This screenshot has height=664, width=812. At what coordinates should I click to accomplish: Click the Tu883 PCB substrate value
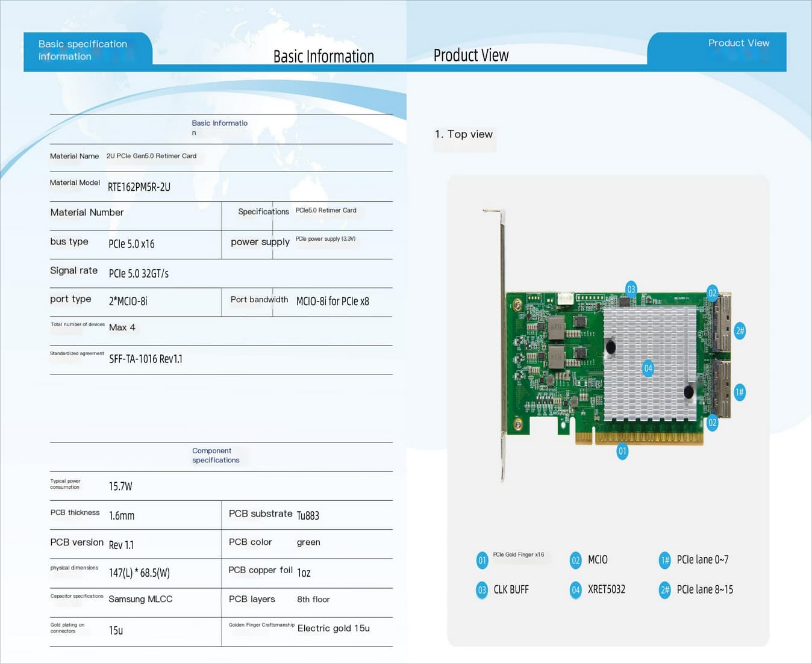click(308, 516)
